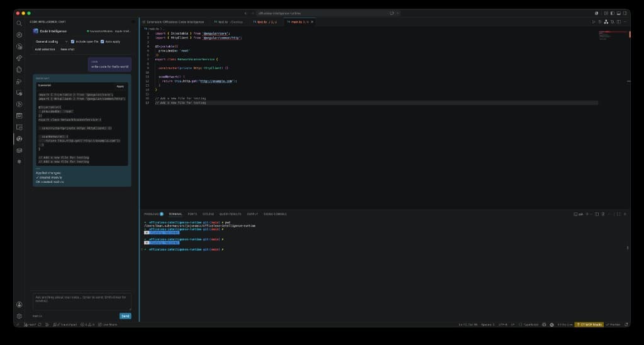Click the Code Intelligence logo in chat header
644x345 pixels.
pos(36,31)
